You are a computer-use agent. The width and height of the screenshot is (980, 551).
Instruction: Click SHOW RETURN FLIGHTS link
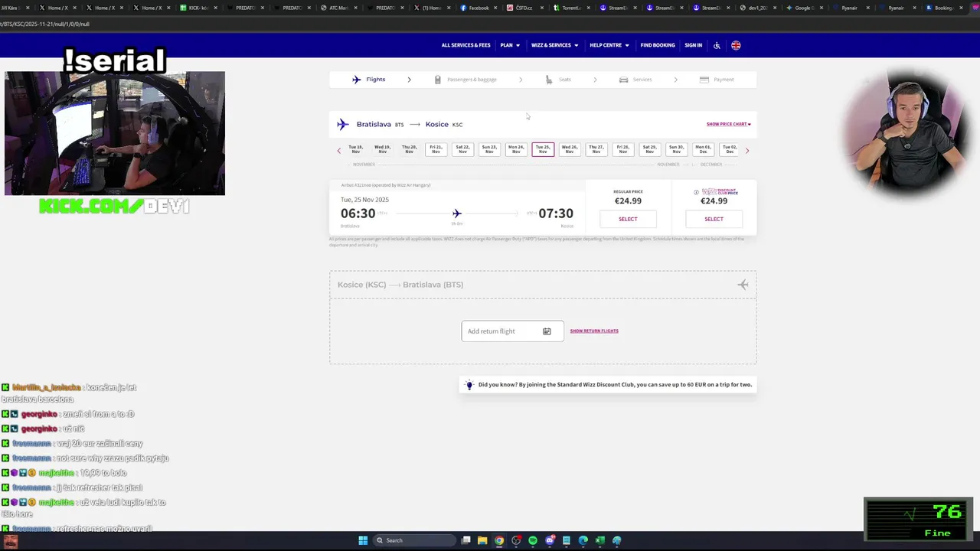[594, 331]
